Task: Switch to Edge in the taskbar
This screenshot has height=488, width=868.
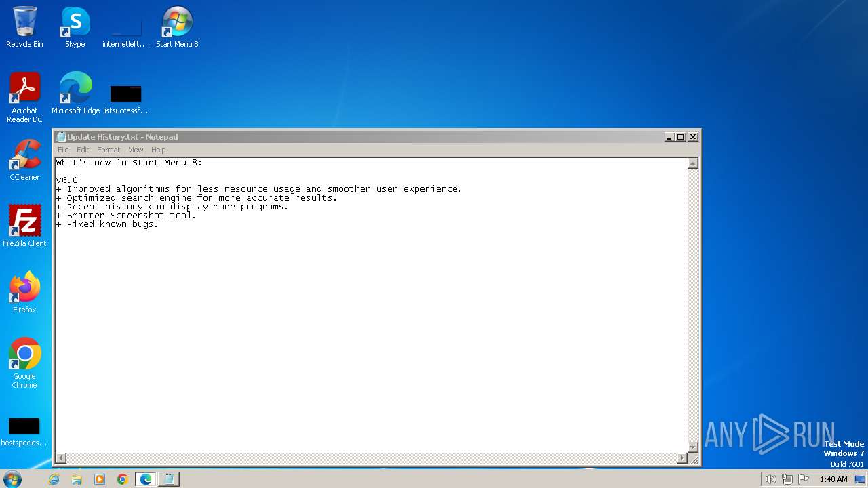Action: click(146, 479)
